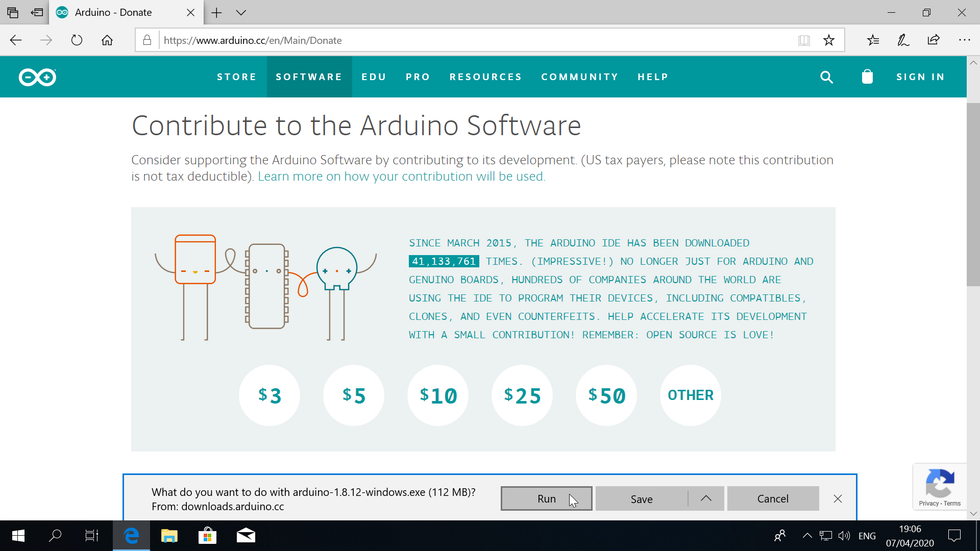Open the reading view book icon
The height and width of the screenshot is (551, 980).
[804, 40]
